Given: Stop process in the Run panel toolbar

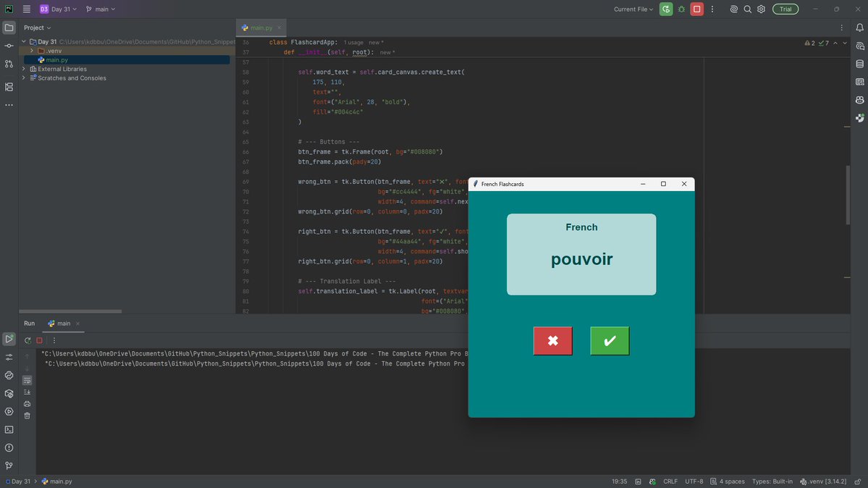Looking at the screenshot, I should (39, 340).
